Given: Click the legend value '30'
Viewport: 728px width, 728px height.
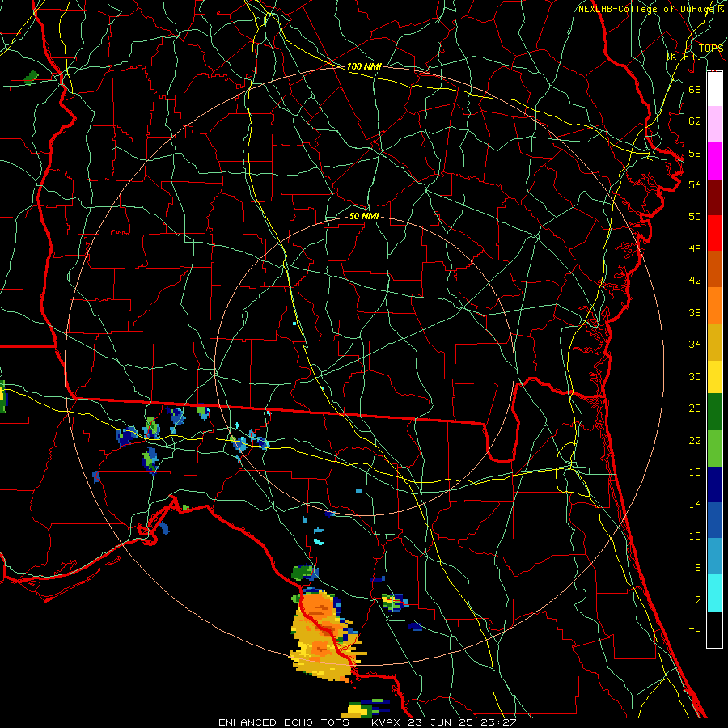Looking at the screenshot, I should point(695,376).
